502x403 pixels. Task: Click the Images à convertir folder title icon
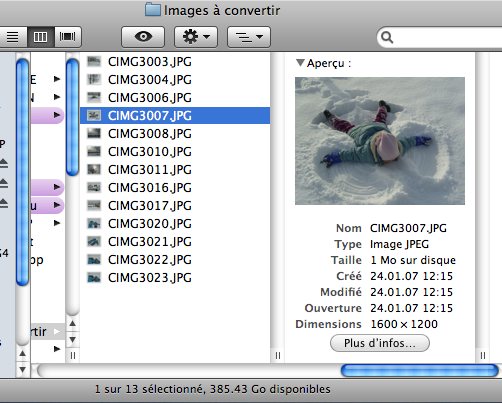click(153, 10)
